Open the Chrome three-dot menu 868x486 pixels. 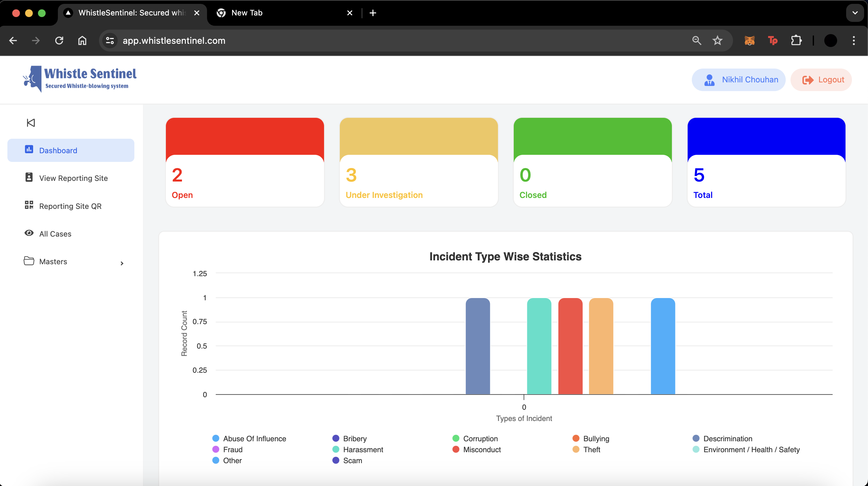[854, 41]
